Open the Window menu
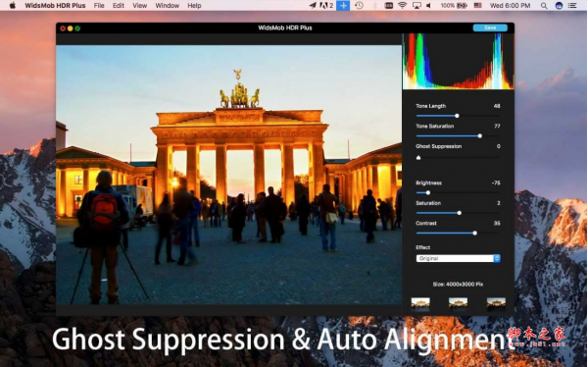The image size is (588, 367). click(167, 6)
